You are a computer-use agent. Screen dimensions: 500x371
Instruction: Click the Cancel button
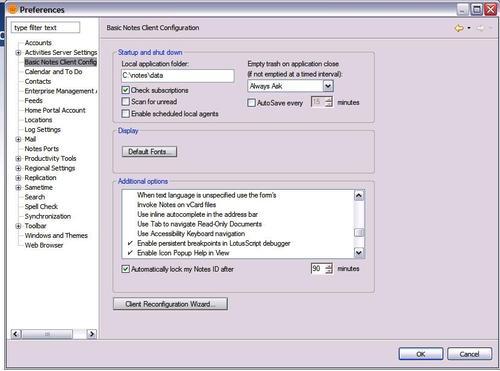469,354
